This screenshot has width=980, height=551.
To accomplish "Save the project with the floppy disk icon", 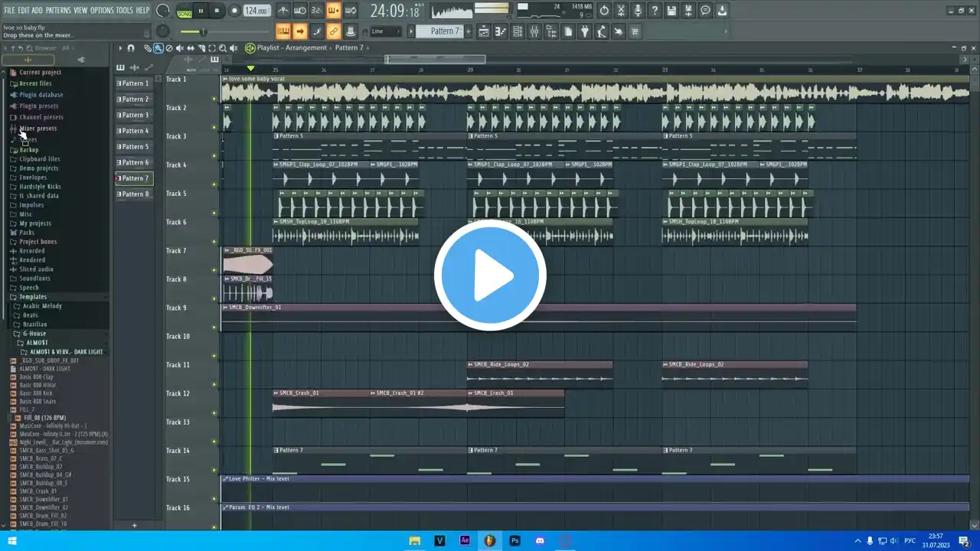I will click(671, 11).
